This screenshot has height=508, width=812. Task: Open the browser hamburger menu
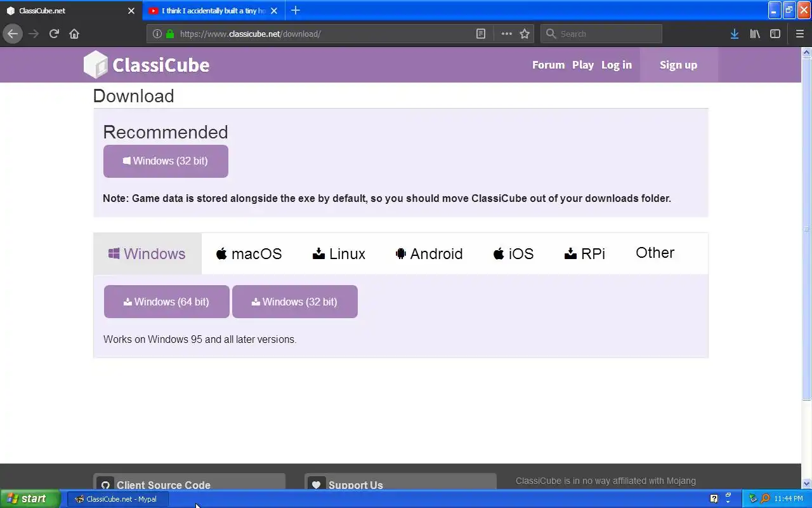tap(800, 34)
